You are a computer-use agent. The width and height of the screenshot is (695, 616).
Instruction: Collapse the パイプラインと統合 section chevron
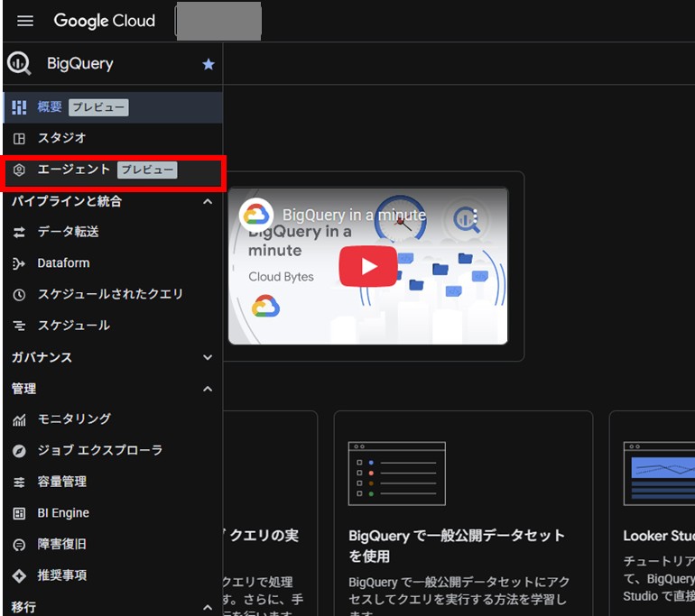pos(208,201)
